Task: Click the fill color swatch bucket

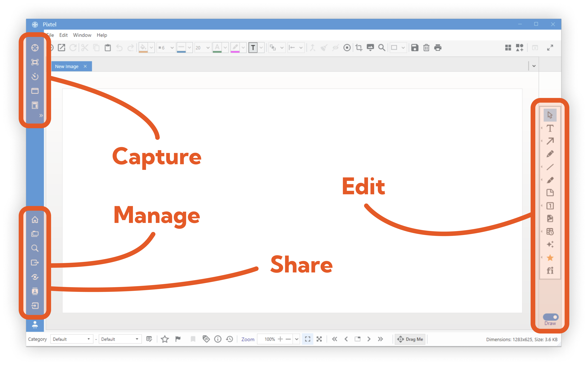Action: click(143, 48)
